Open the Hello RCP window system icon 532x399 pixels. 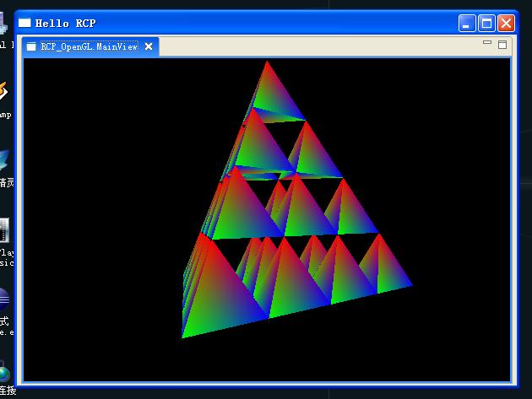point(24,23)
